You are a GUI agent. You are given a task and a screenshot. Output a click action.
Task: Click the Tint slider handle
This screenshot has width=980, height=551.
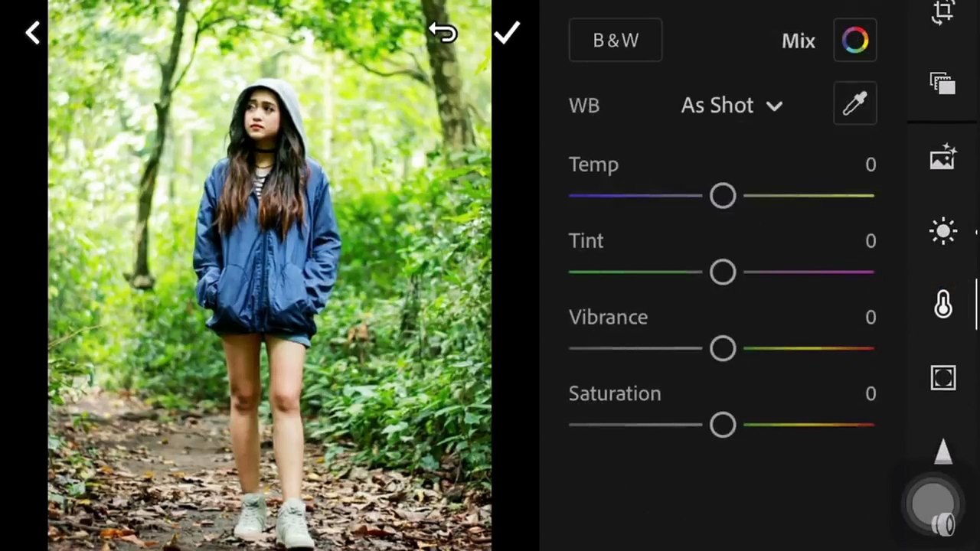point(723,272)
